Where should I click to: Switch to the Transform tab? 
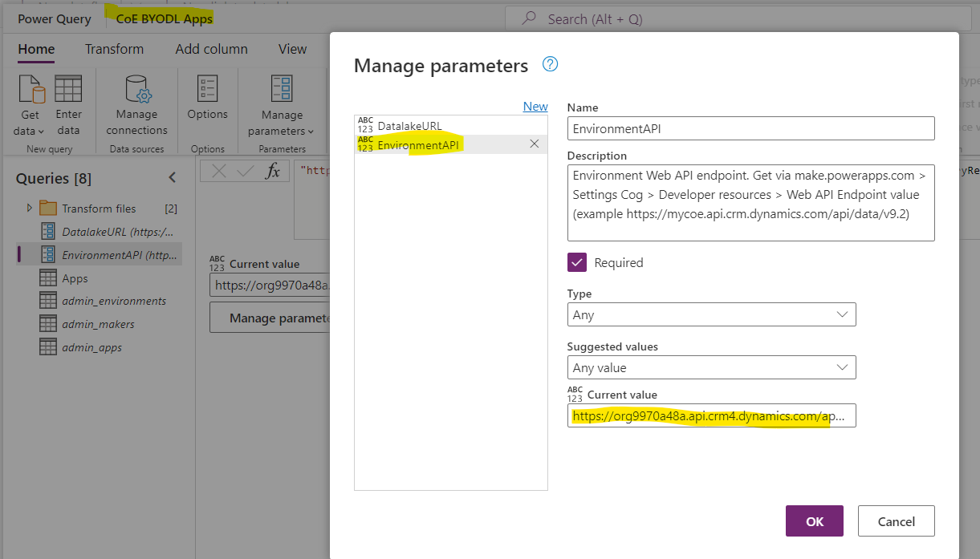point(114,49)
